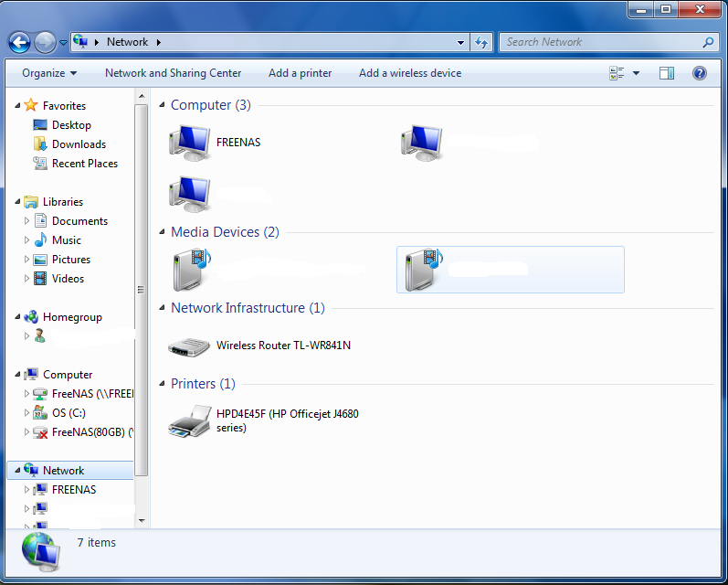Collapse the Computer (3) group
Image resolution: width=728 pixels, height=585 pixels.
(162, 105)
